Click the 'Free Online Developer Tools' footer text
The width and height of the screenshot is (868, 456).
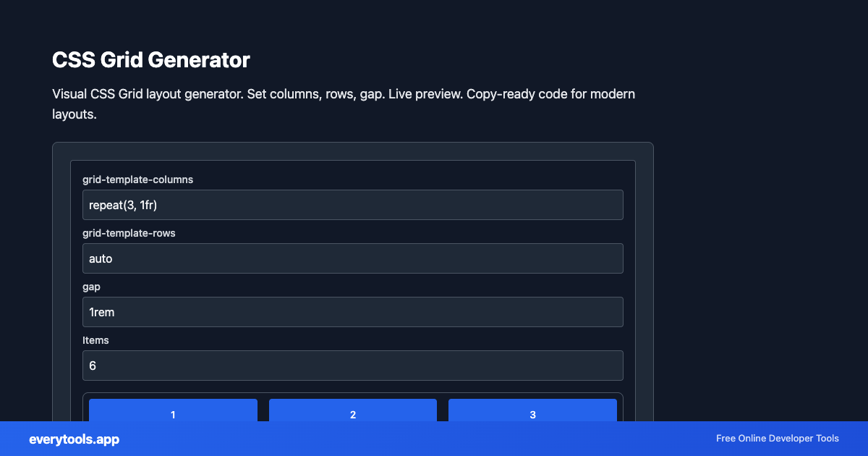click(x=778, y=439)
